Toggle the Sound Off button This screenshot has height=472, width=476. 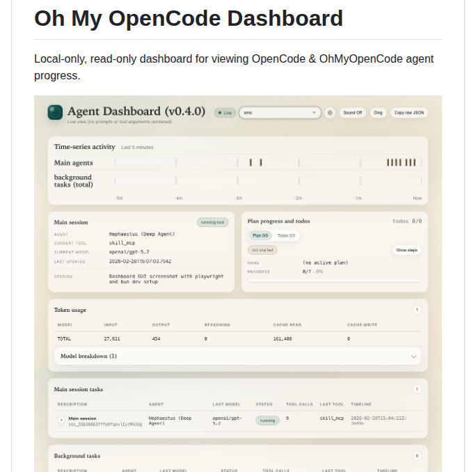tap(352, 113)
